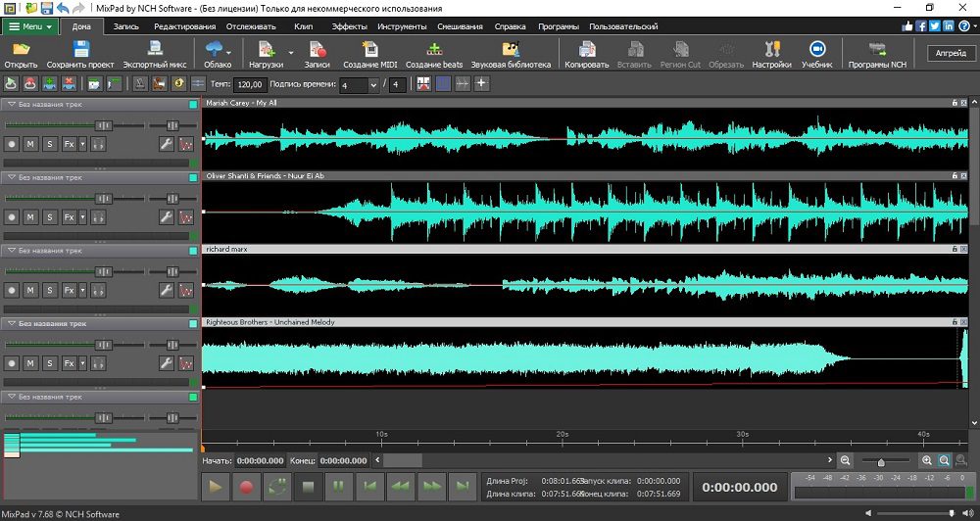The image size is (980, 521).
Task: Open Смешивания tab
Action: pyautogui.click(x=460, y=26)
